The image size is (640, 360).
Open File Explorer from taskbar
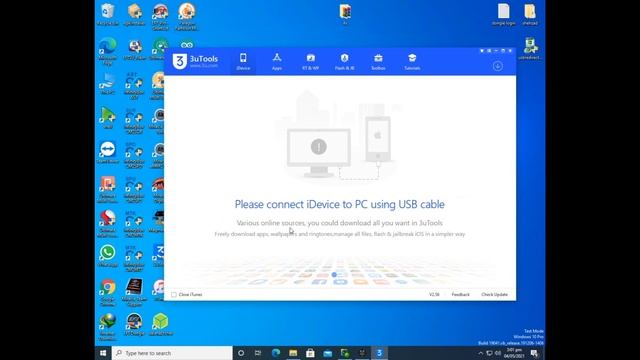[x=293, y=353]
